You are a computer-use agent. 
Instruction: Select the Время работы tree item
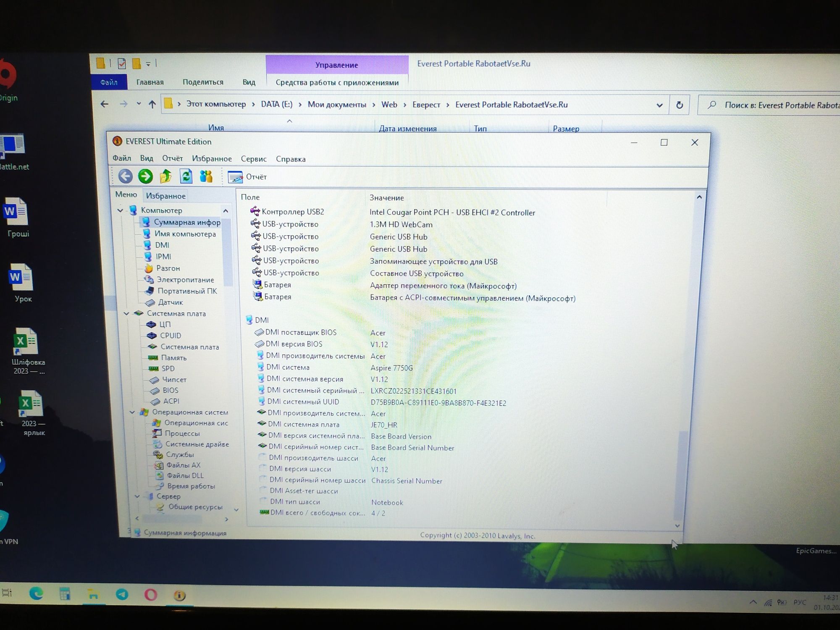[185, 486]
